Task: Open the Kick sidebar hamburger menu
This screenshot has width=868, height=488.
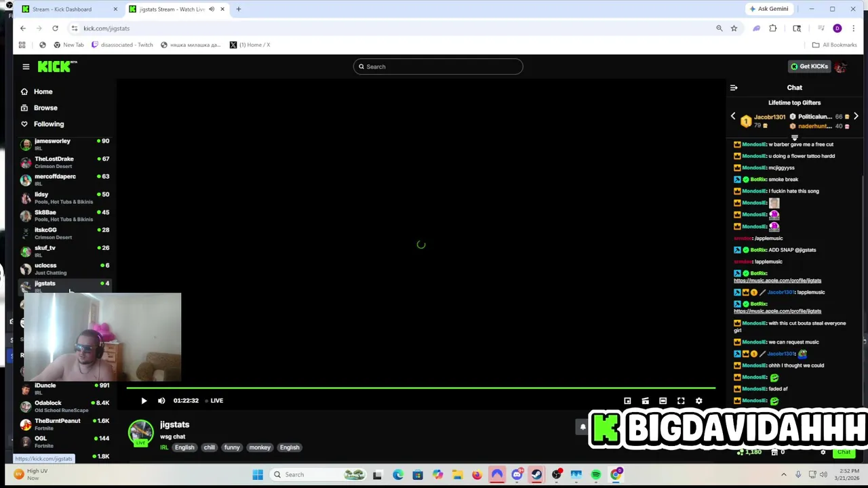Action: pyautogui.click(x=26, y=66)
